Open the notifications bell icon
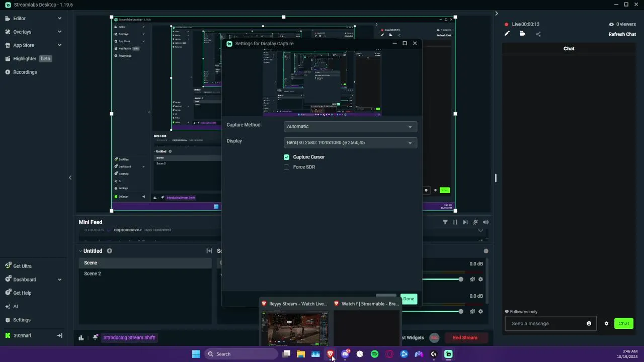 click(95, 338)
